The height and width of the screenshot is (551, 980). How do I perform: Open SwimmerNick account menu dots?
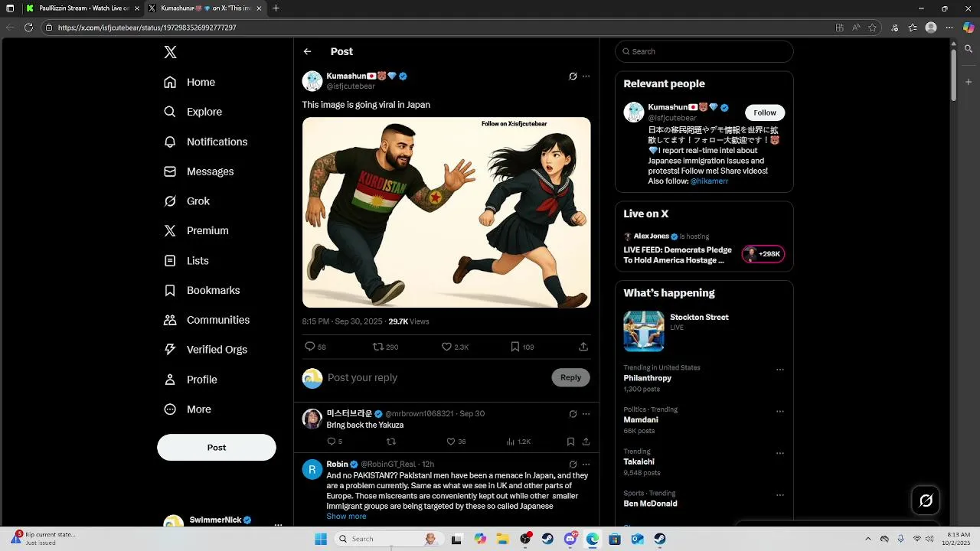click(278, 524)
